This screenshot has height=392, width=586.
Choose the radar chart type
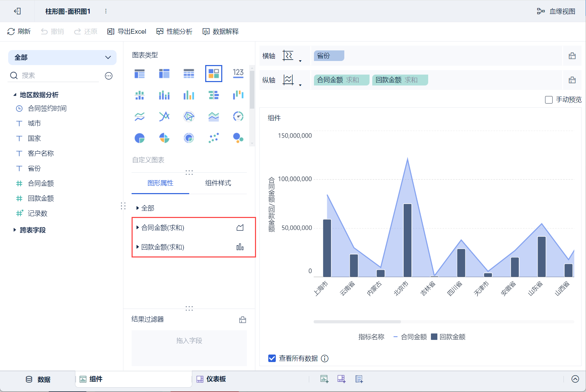click(x=189, y=116)
